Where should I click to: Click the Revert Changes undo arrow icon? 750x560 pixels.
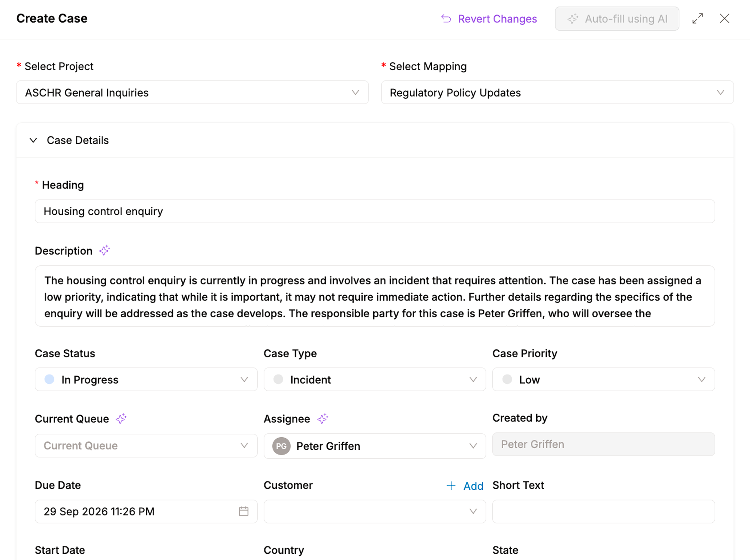pyautogui.click(x=446, y=19)
